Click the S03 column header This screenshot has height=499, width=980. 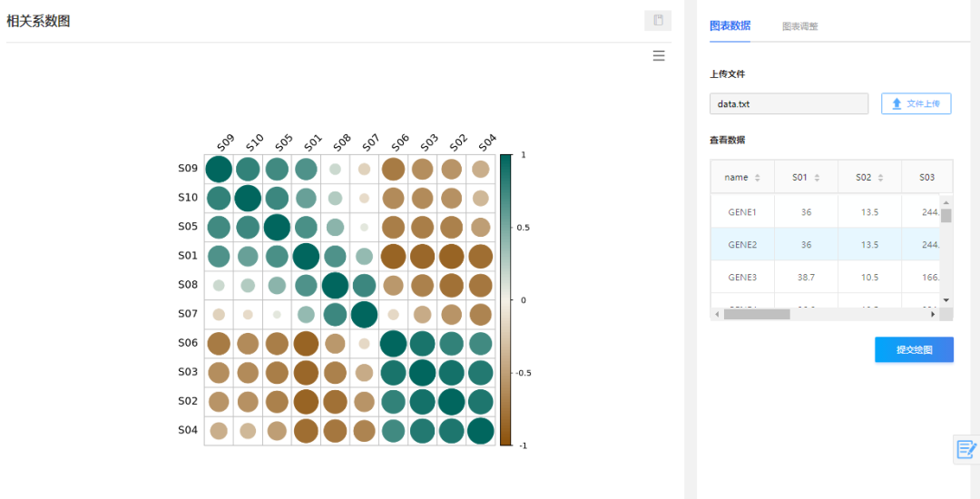pos(926,178)
